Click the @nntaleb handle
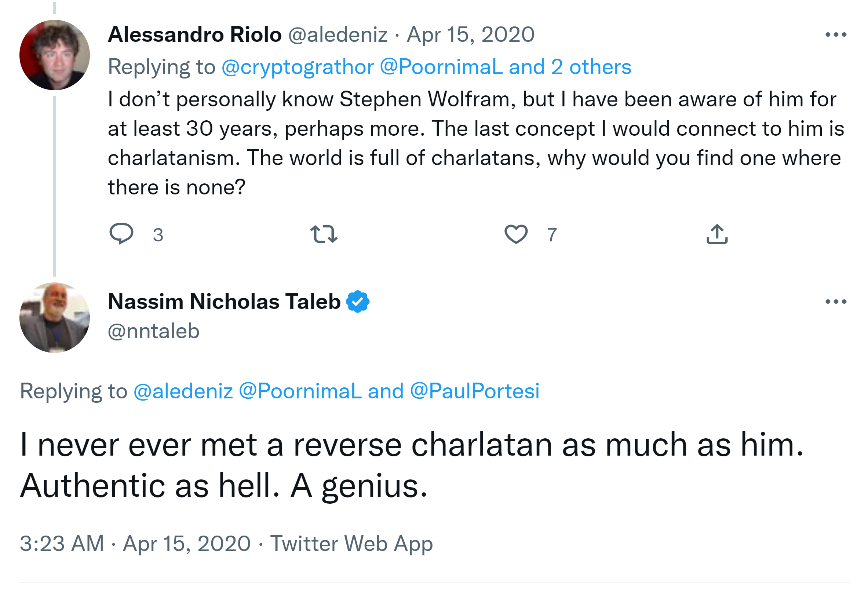 [x=153, y=331]
